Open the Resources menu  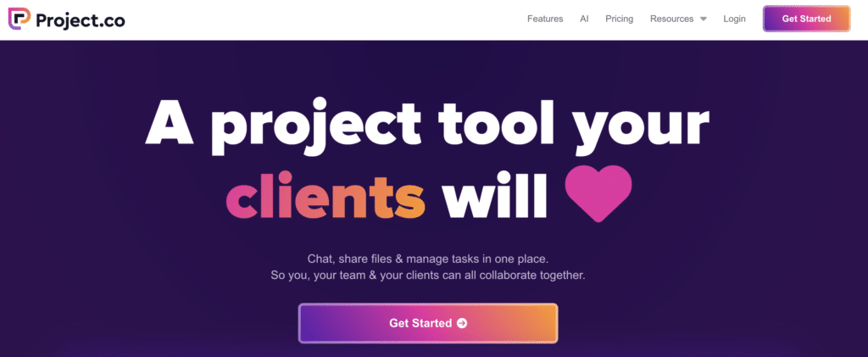[x=678, y=19]
